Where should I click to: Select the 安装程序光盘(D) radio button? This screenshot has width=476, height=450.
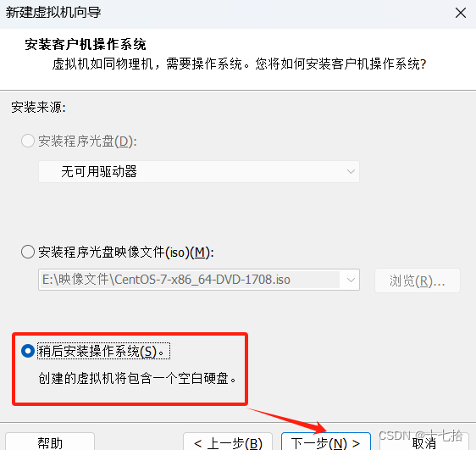pos(28,141)
